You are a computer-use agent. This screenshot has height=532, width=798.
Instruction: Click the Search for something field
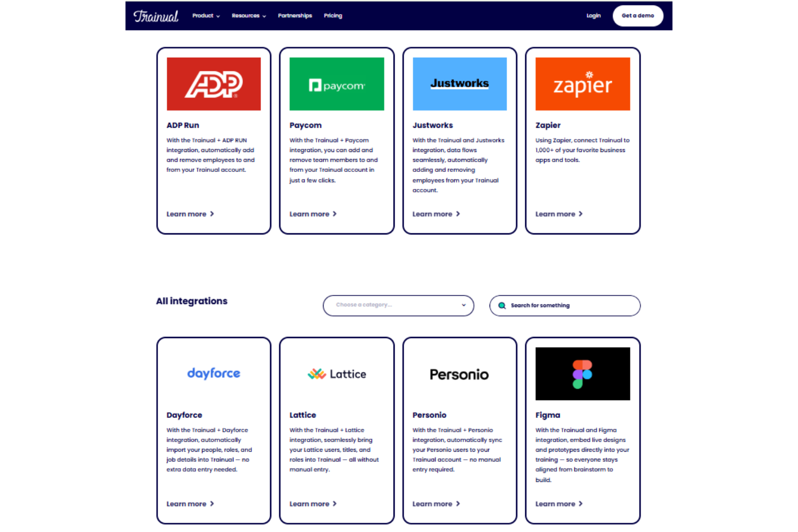(565, 305)
